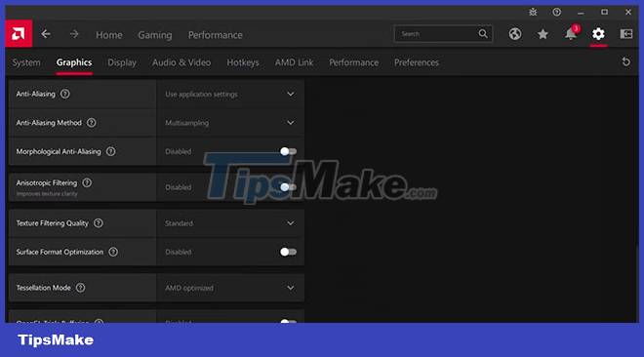Show help for Anisotropic Filtering
Viewport: 644px width, 357px height.
[x=87, y=182]
